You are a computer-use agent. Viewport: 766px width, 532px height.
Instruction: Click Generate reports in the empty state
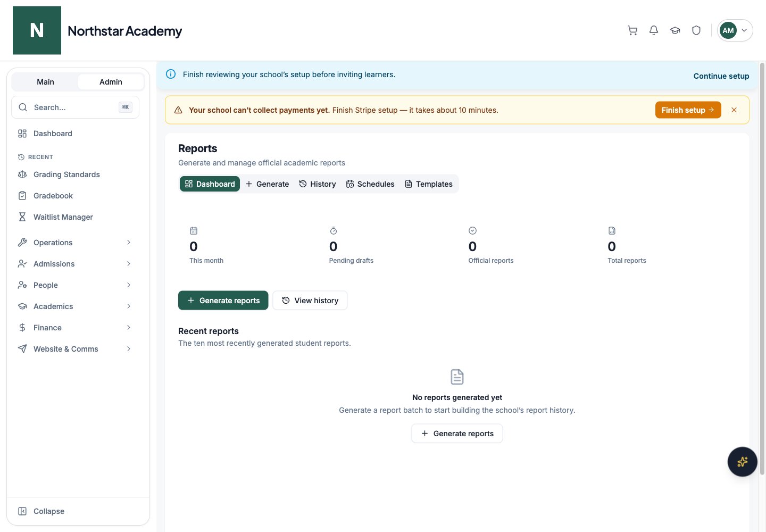coord(457,434)
